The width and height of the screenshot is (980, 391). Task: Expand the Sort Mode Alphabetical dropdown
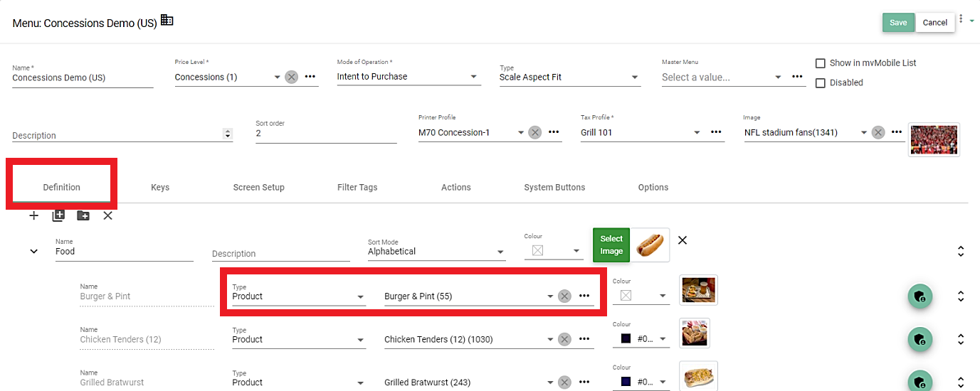click(x=500, y=252)
